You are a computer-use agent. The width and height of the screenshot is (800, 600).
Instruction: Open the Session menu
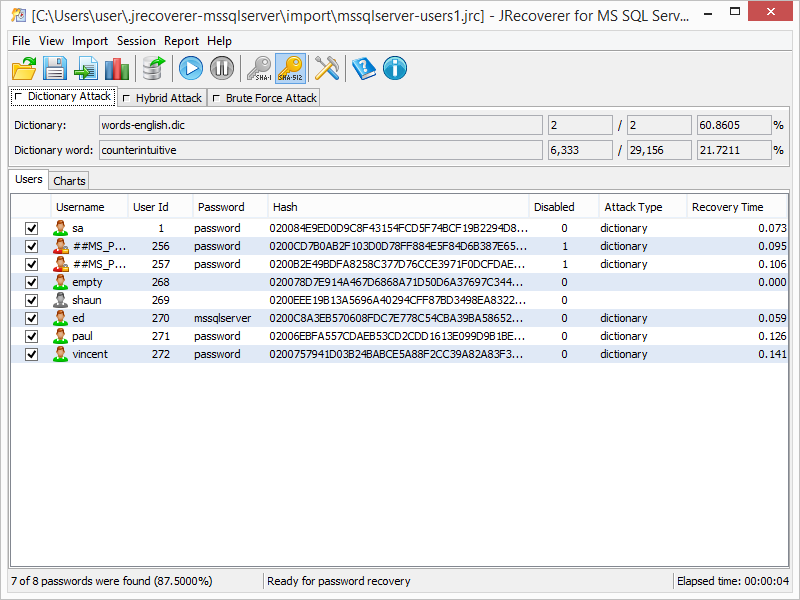[136, 41]
